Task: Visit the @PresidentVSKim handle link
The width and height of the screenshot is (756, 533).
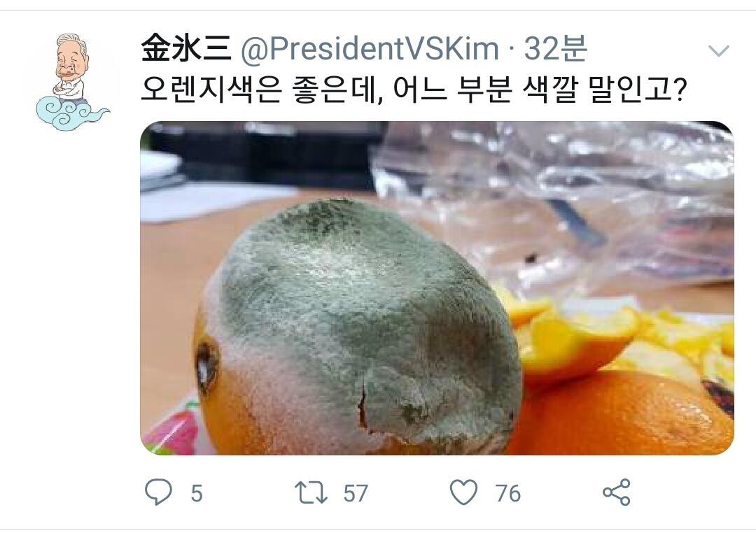Action: [370, 49]
